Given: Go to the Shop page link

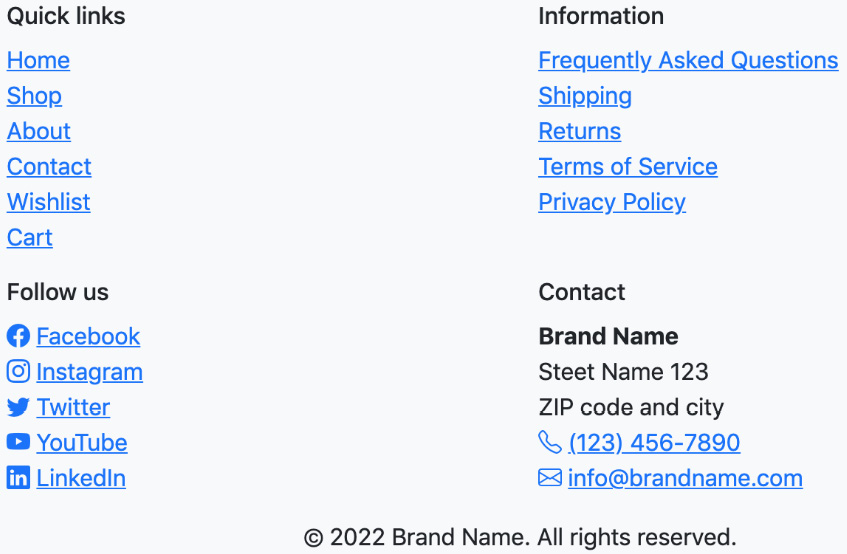Looking at the screenshot, I should [x=34, y=96].
